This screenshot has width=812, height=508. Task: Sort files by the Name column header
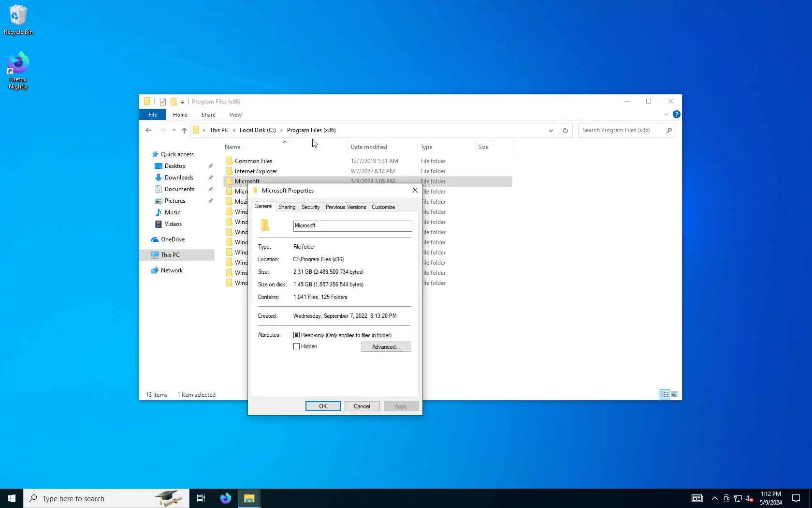(x=285, y=147)
